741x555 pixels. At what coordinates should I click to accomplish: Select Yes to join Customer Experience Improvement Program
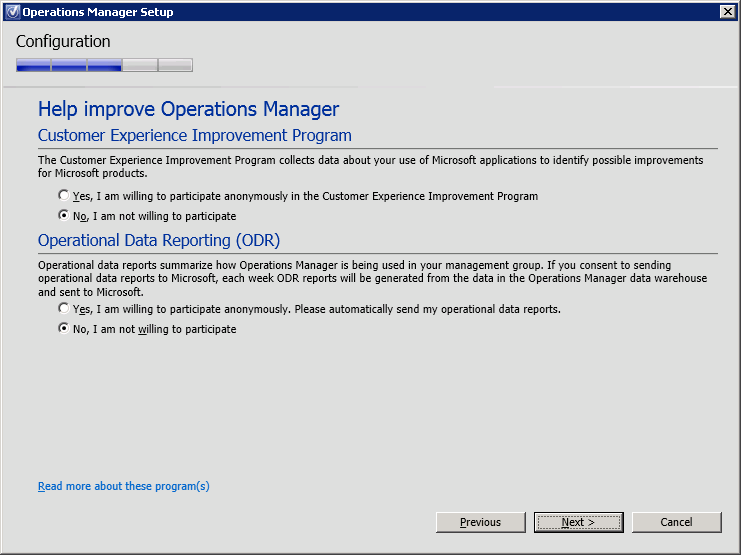point(64,196)
